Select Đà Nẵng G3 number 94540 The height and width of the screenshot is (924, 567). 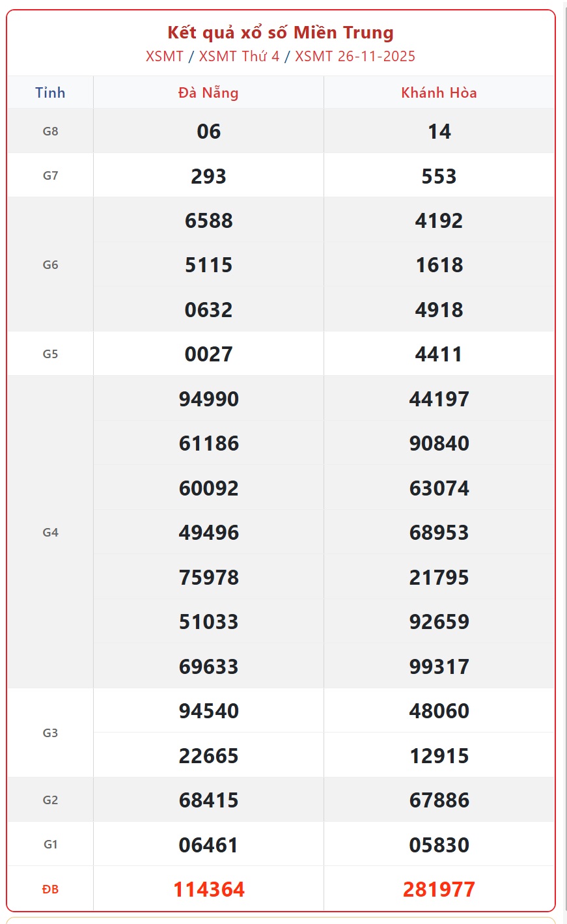point(208,710)
